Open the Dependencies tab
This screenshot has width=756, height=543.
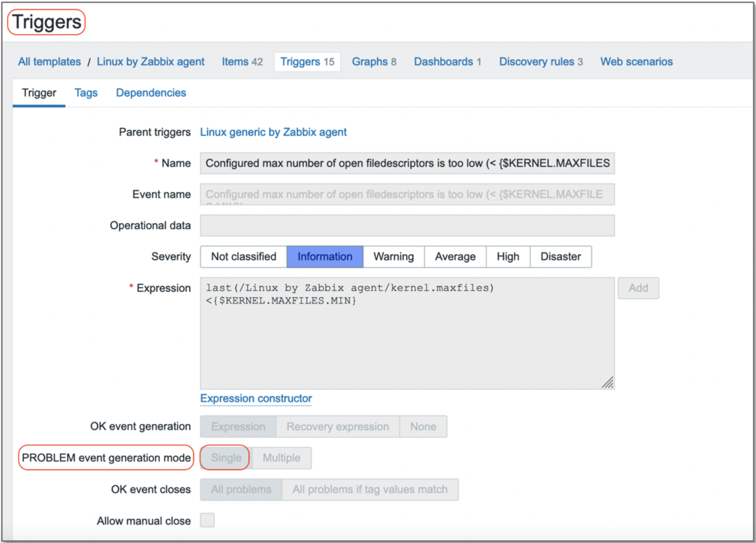pos(150,93)
